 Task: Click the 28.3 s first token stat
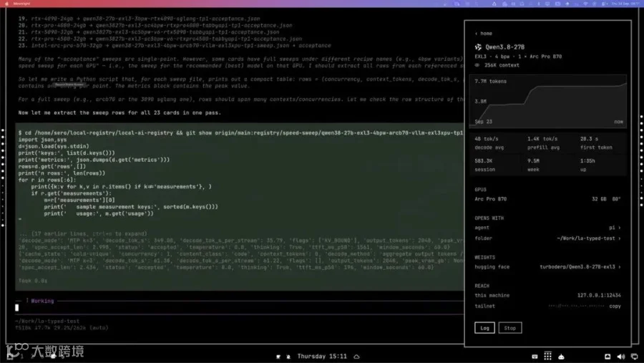pyautogui.click(x=596, y=143)
